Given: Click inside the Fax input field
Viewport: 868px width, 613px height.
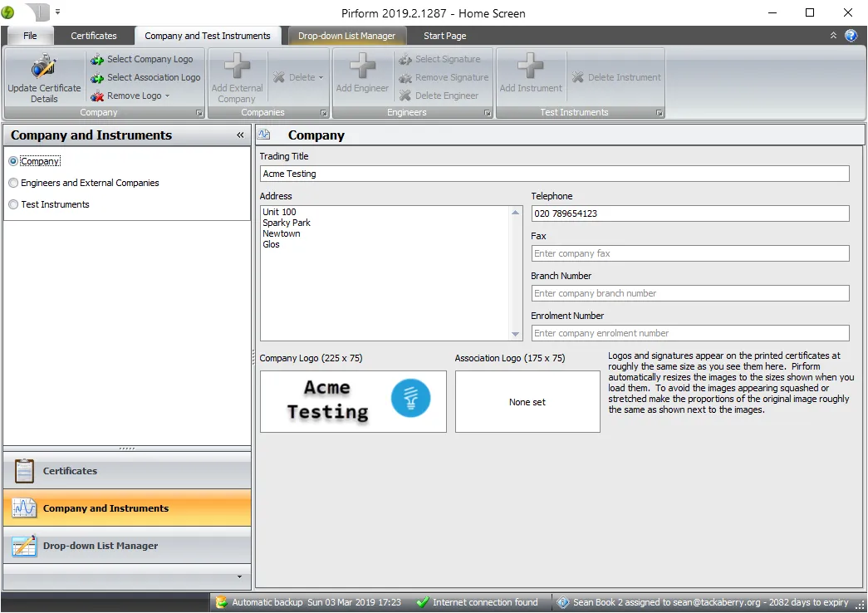Looking at the screenshot, I should (689, 253).
